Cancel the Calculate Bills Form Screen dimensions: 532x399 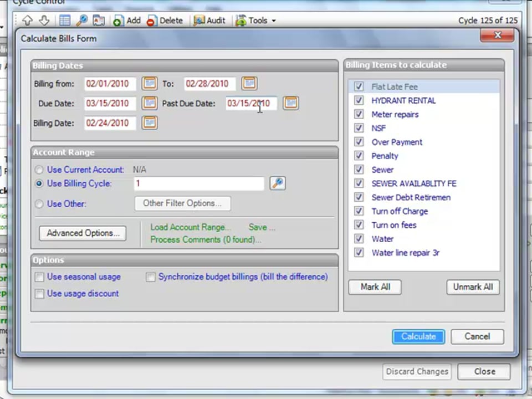pyautogui.click(x=477, y=336)
